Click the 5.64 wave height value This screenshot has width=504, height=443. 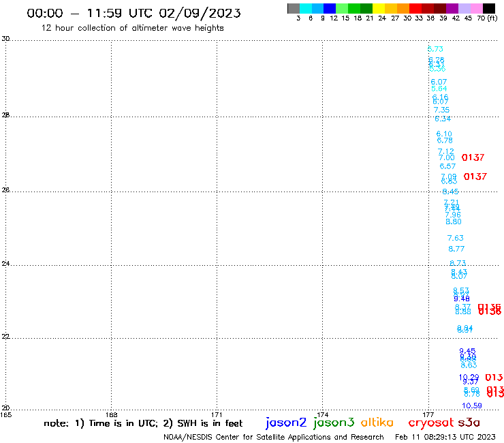tap(439, 89)
